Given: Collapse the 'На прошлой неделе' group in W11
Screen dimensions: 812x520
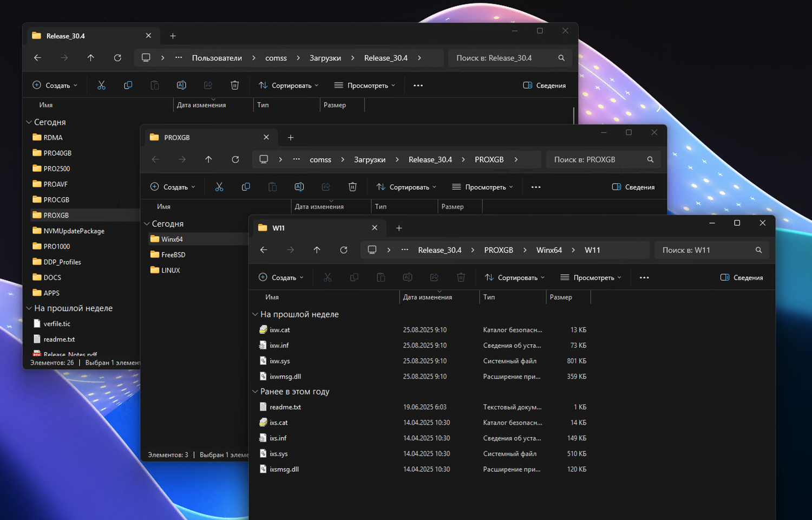Looking at the screenshot, I should [x=255, y=314].
